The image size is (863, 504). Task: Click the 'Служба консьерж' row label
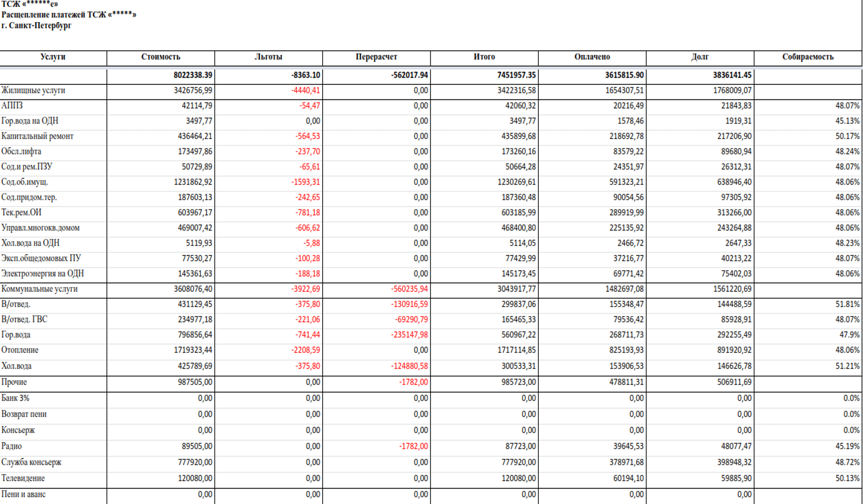click(31, 462)
